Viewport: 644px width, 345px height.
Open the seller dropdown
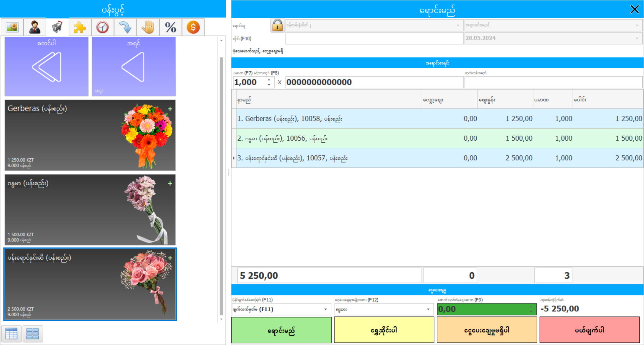coord(458,25)
